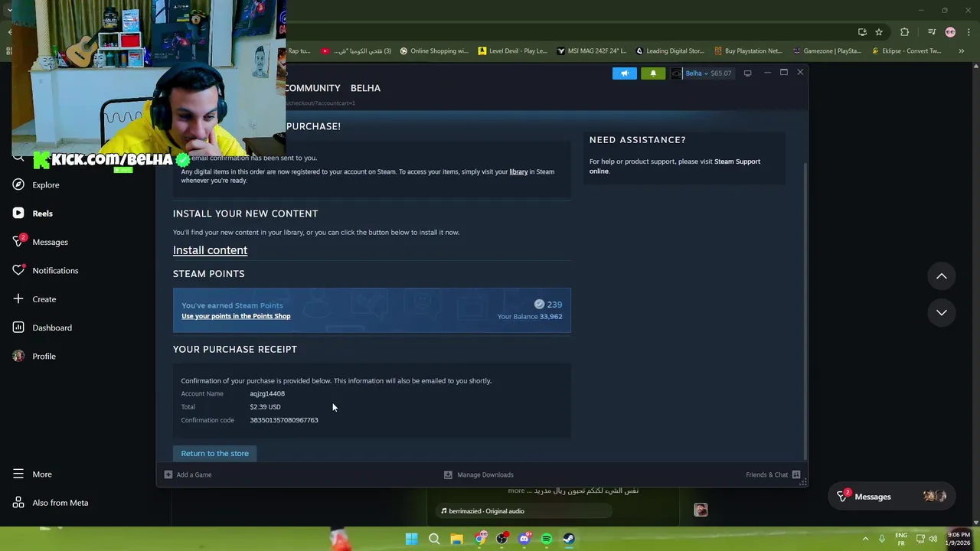Image resolution: width=980 pixels, height=551 pixels.
Task: Open the Chrome profile avatar
Action: [950, 32]
